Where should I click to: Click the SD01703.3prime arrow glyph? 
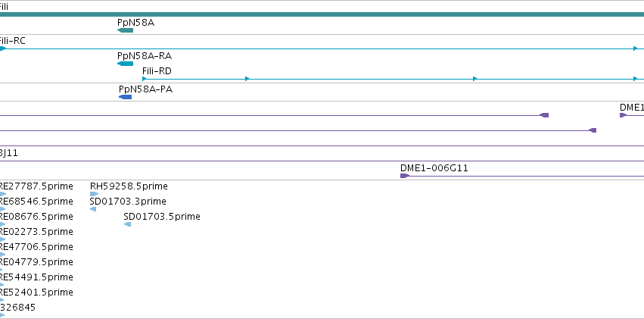pos(93,209)
